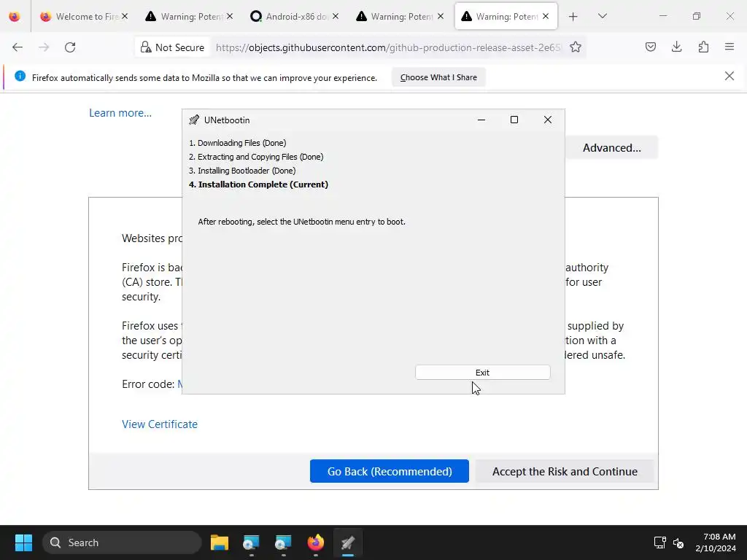Click the taskbar Search box
The image size is (747, 560).
(x=122, y=542)
